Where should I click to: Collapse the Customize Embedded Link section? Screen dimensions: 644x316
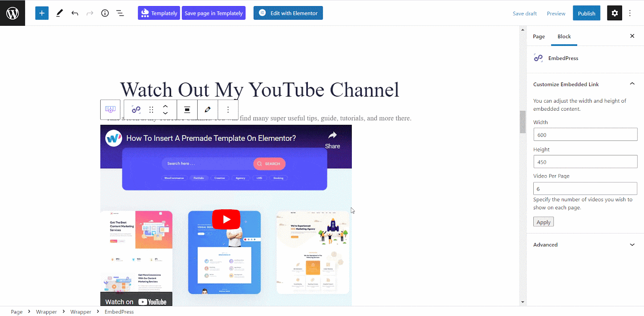pyautogui.click(x=632, y=84)
